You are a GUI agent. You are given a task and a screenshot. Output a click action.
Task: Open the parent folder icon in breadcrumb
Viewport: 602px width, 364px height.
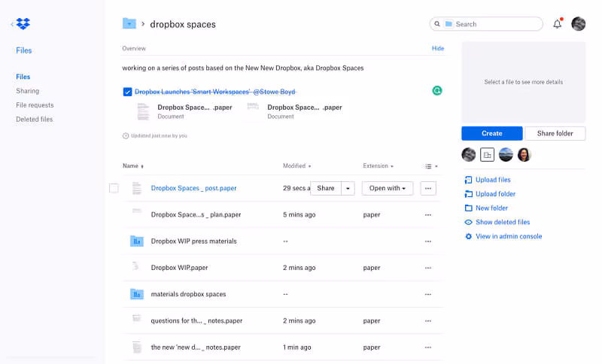pos(129,24)
